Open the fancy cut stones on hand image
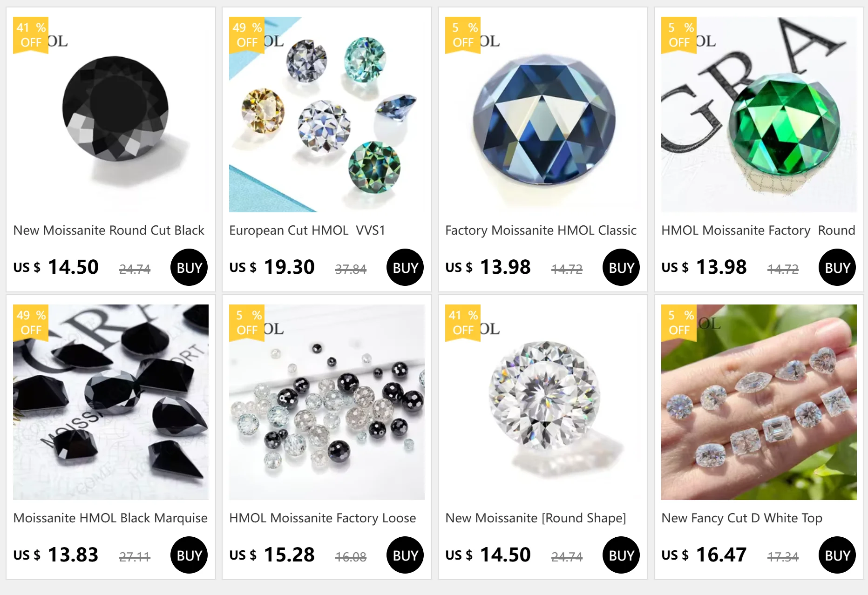 759,402
